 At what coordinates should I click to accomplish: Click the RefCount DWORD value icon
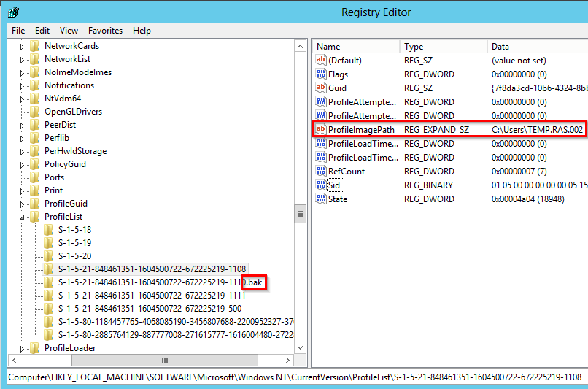coord(321,172)
